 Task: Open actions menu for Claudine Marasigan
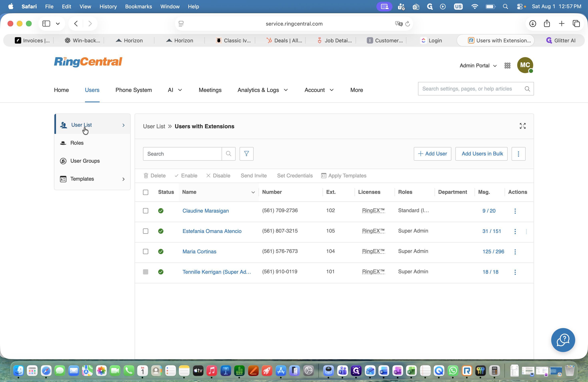coord(515,211)
